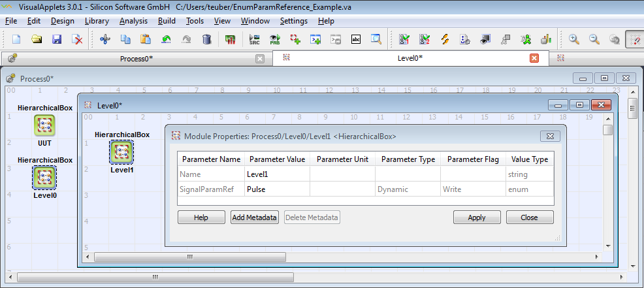Click the Save disk icon in toolbar
Screen dimensions: 644x288
pyautogui.click(x=57, y=39)
